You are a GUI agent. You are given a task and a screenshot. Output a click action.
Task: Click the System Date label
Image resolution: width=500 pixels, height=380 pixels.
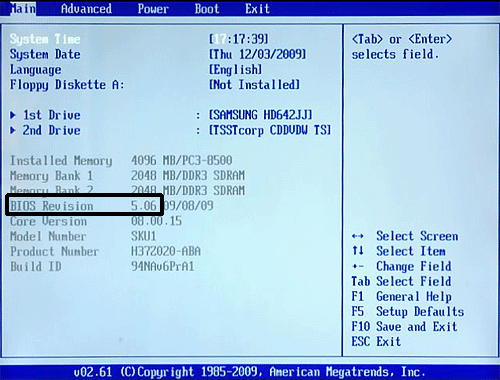pos(45,54)
